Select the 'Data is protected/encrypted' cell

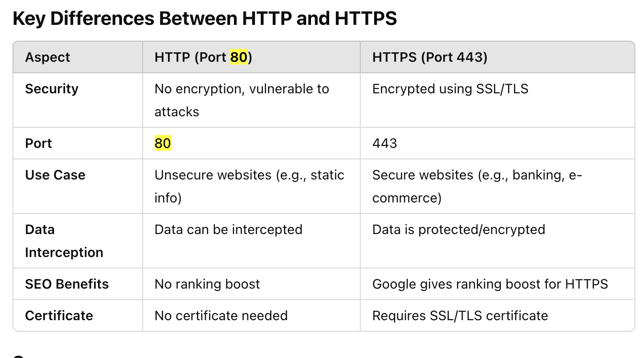click(x=458, y=230)
